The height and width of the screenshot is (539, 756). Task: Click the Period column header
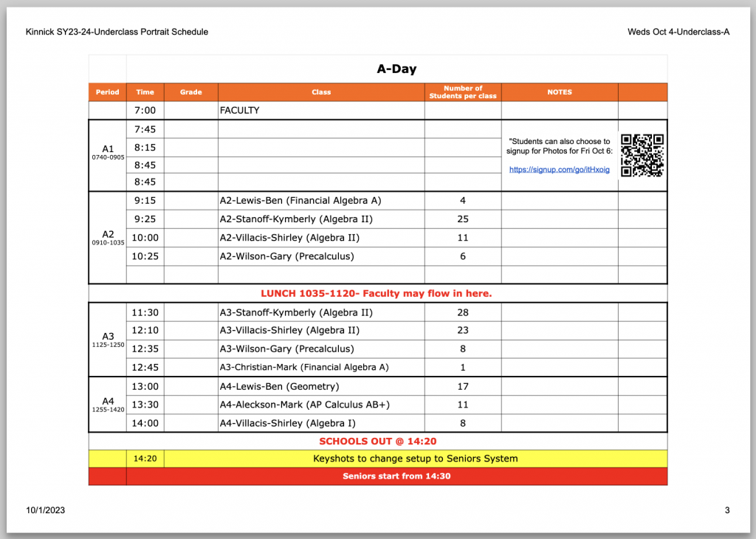tap(107, 92)
